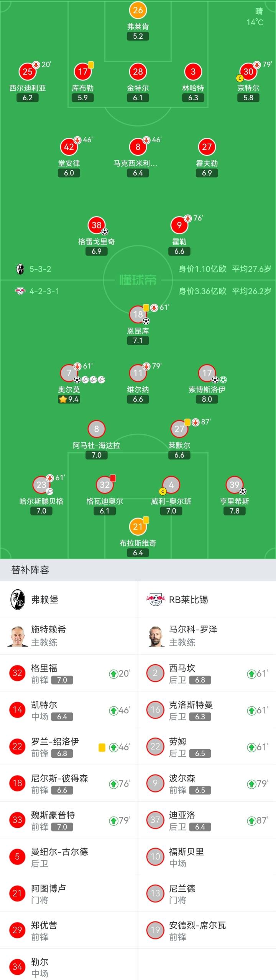Screen dimensions: 276x980
Task: Tap 格雷戈里奇 number 38 player badge
Action: [97, 225]
